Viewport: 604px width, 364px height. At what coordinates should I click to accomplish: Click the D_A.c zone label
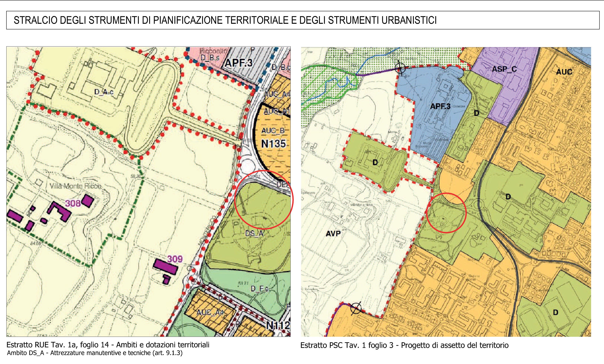[104, 92]
